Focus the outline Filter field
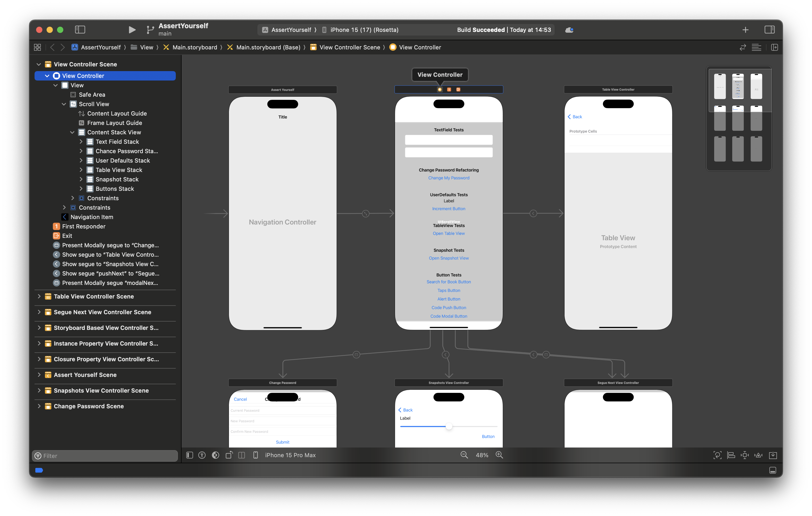The image size is (812, 516). click(105, 456)
